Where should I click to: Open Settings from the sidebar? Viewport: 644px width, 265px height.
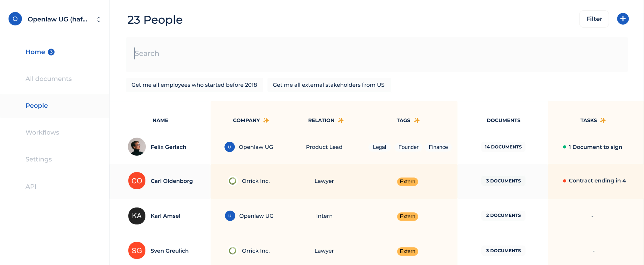click(38, 159)
